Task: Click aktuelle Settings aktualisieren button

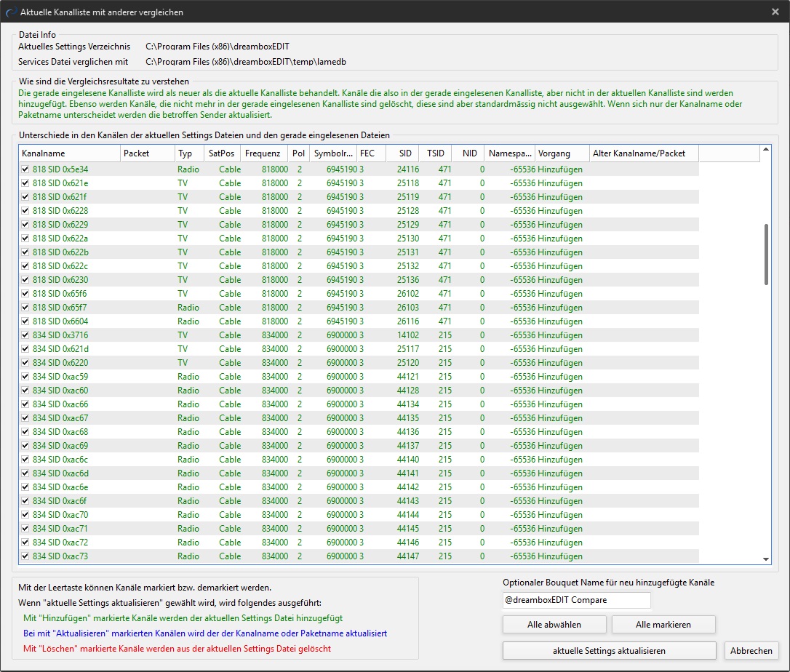Action: 609,651
